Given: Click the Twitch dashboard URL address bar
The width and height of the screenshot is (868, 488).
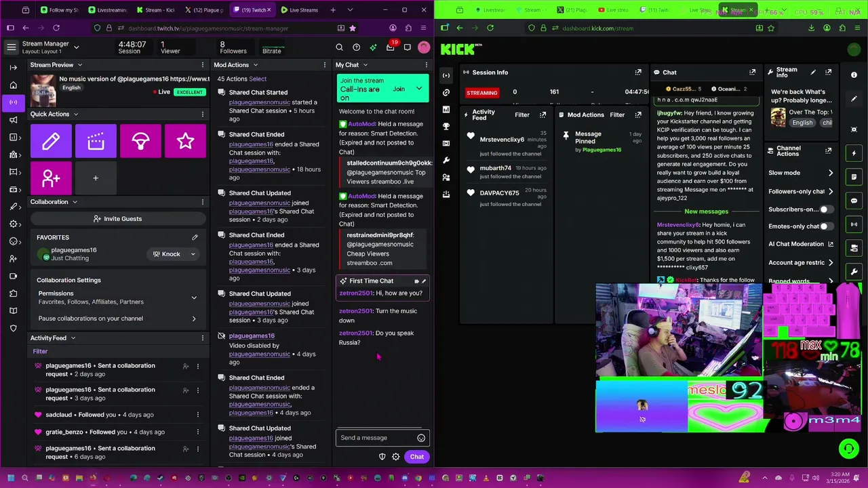Looking at the screenshot, I should [228, 28].
